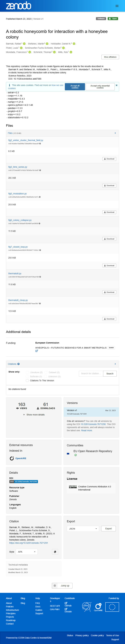Open Rafael Barmak's ORCID icon
This screenshot has width=125, height=644.
[24, 44]
